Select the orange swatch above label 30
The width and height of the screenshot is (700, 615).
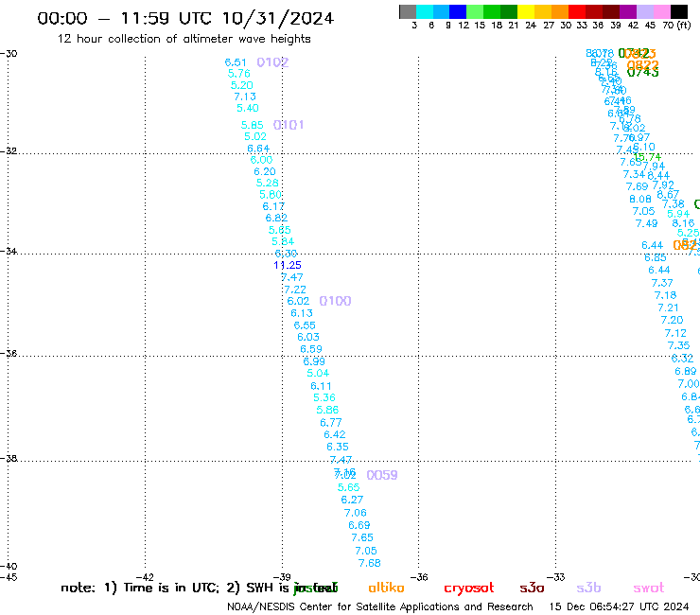pos(559,11)
